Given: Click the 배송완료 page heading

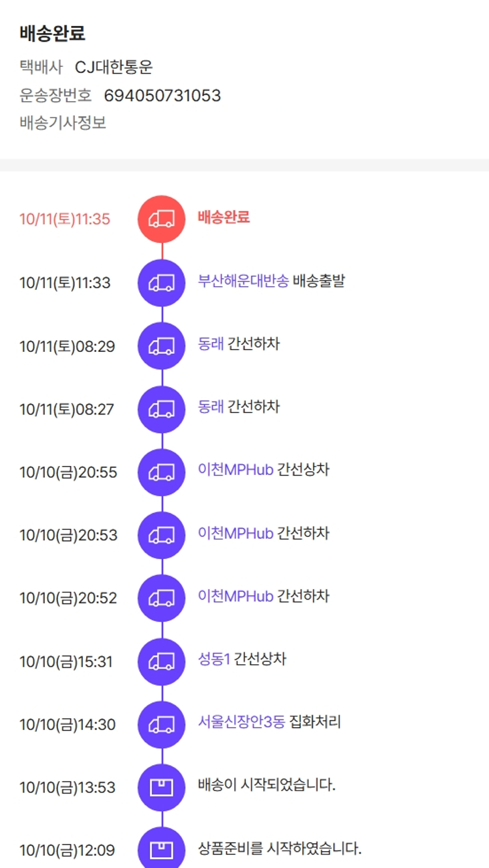Looking at the screenshot, I should point(52,33).
